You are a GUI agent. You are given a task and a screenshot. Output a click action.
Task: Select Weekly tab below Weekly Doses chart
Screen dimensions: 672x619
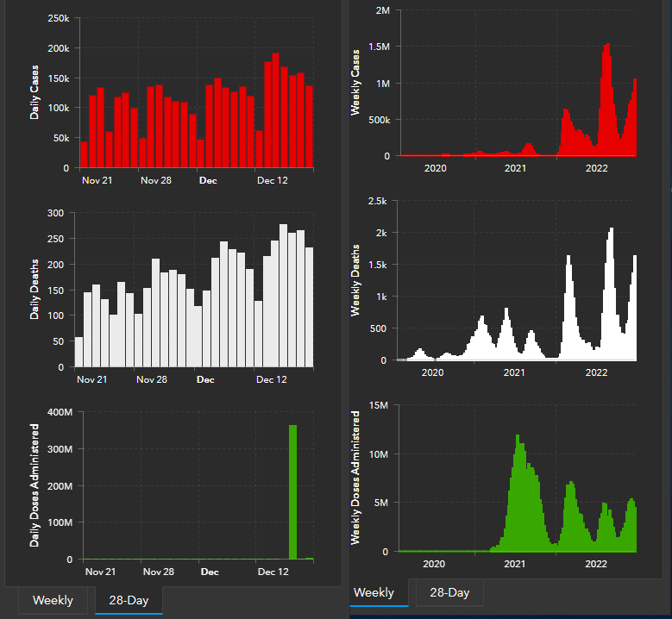(x=374, y=592)
